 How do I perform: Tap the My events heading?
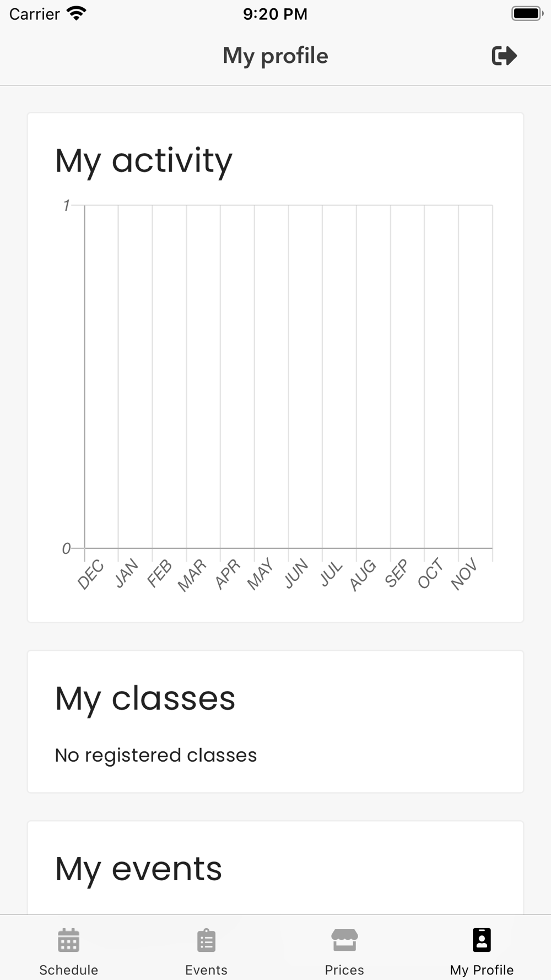139,869
